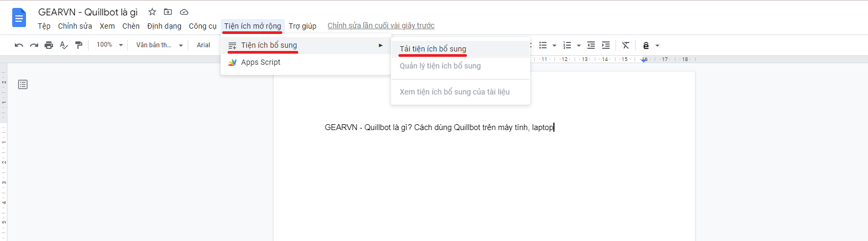The image size is (868, 241).
Task: Choose Tải tiện ích bổ sung
Action: [461, 49]
